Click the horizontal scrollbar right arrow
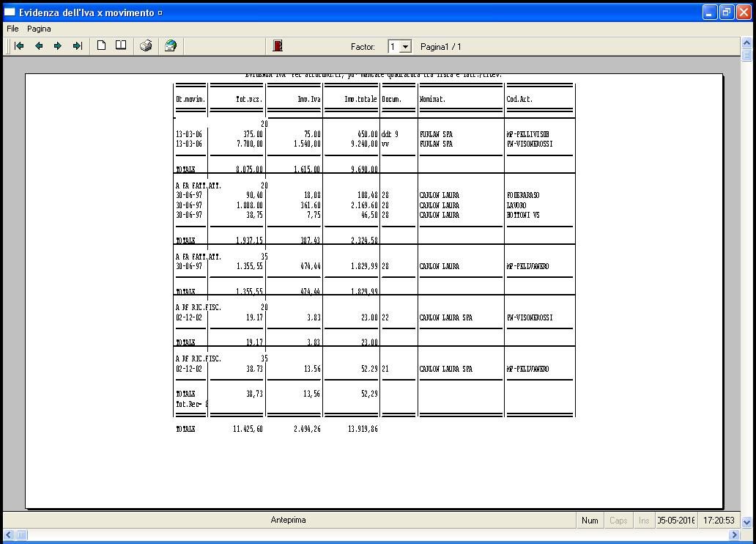This screenshot has height=544, width=756. [x=734, y=534]
